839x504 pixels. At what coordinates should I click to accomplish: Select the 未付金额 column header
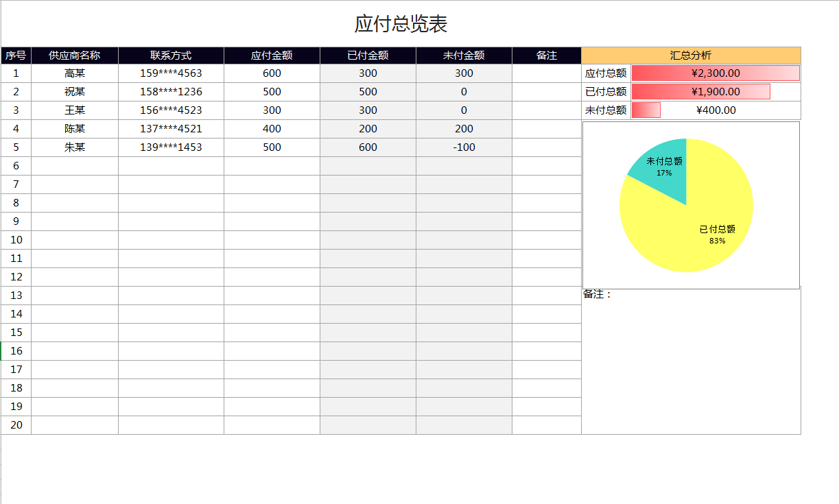coord(463,55)
